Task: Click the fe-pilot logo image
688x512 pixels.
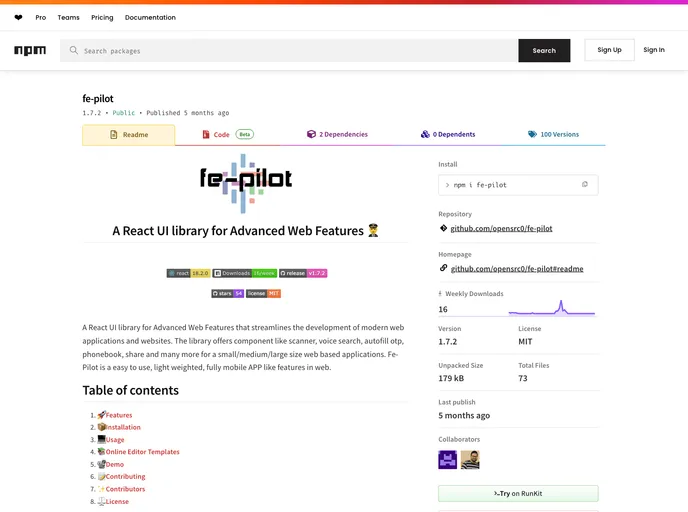Action: [246, 183]
